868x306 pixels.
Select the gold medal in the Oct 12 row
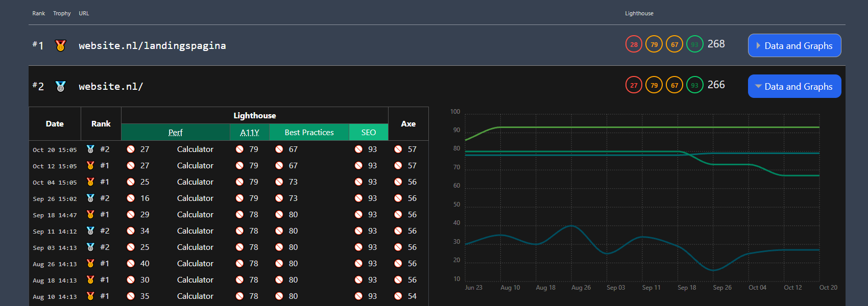point(90,165)
